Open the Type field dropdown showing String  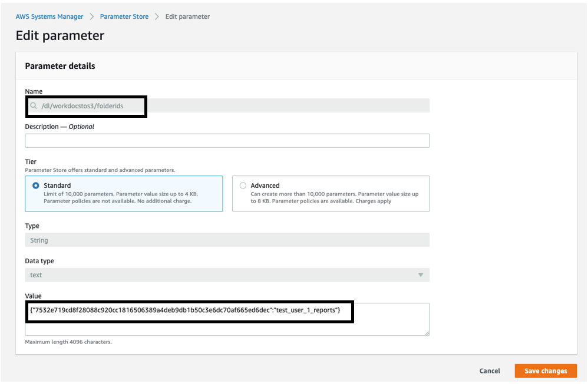227,240
